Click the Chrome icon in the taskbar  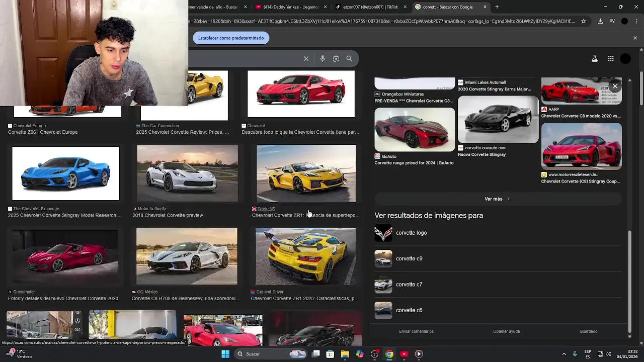pyautogui.click(x=389, y=354)
